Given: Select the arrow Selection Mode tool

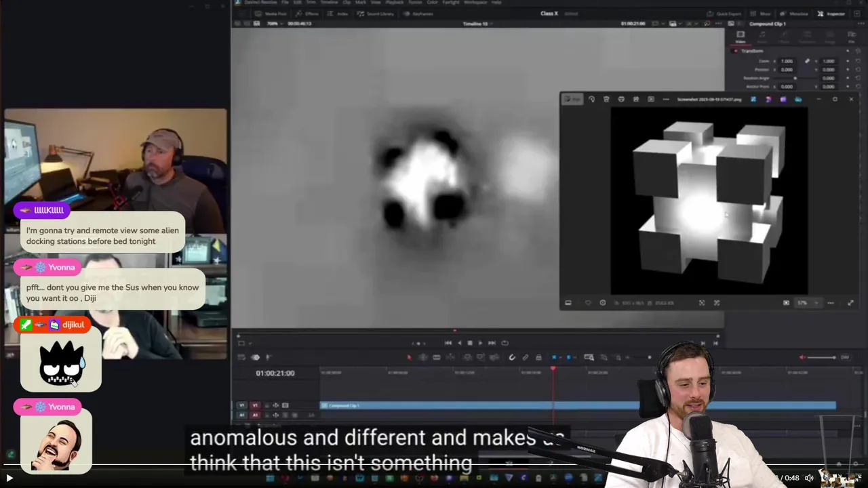Looking at the screenshot, I should click(409, 357).
